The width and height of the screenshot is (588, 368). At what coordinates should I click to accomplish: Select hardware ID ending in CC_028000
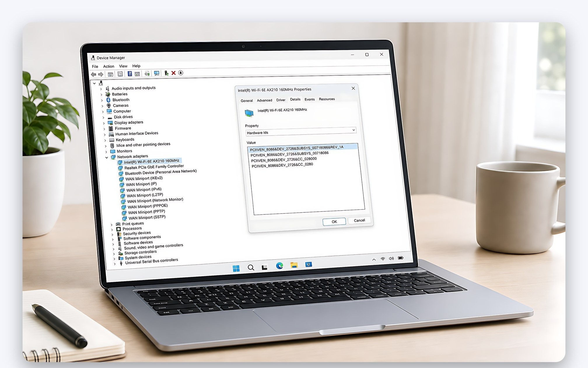pyautogui.click(x=284, y=160)
